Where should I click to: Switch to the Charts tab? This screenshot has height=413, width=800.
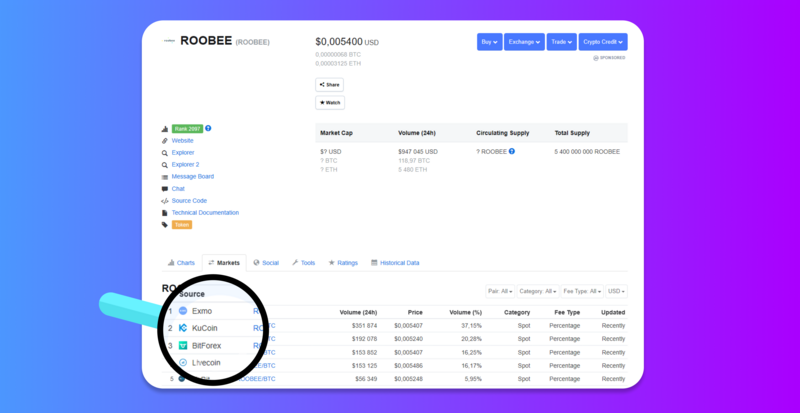(x=181, y=263)
